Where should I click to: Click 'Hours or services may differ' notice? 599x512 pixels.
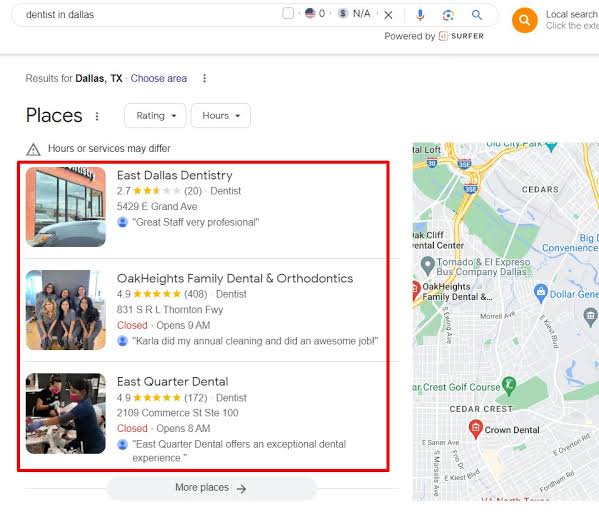pos(109,148)
